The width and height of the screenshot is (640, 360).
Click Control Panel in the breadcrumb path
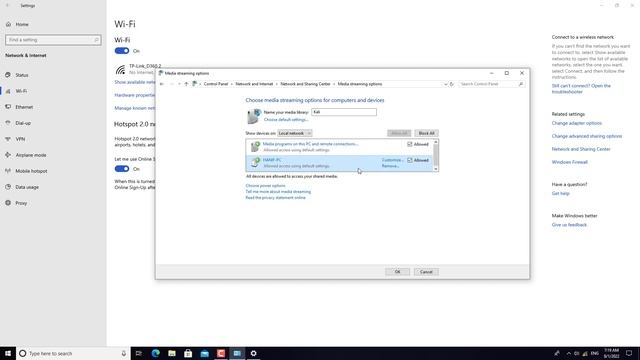coord(216,84)
